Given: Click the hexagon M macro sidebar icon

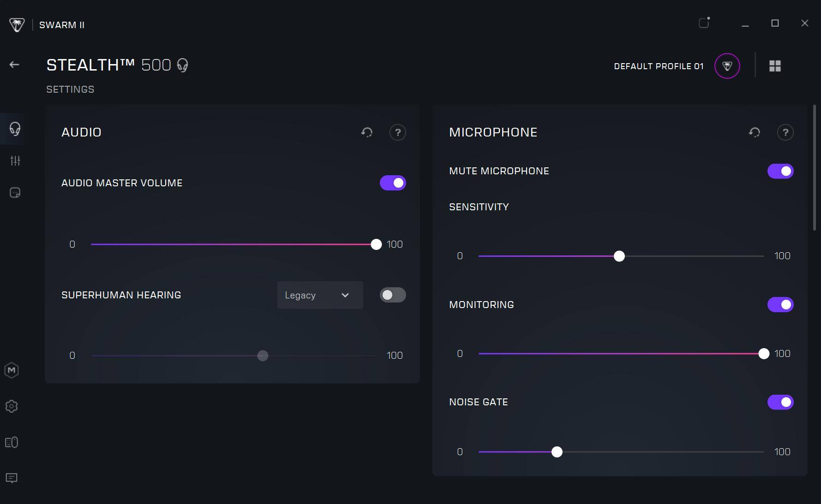Looking at the screenshot, I should point(12,370).
